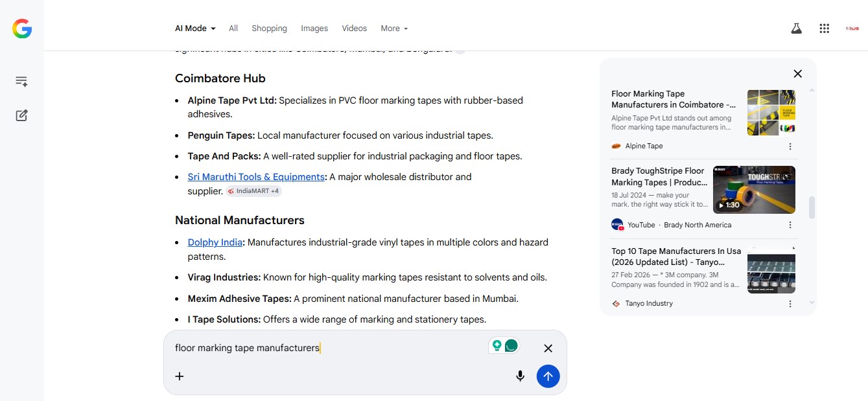Click the side panel scroll-up arrow
Image resolution: width=868 pixels, height=401 pixels.
[x=812, y=89]
